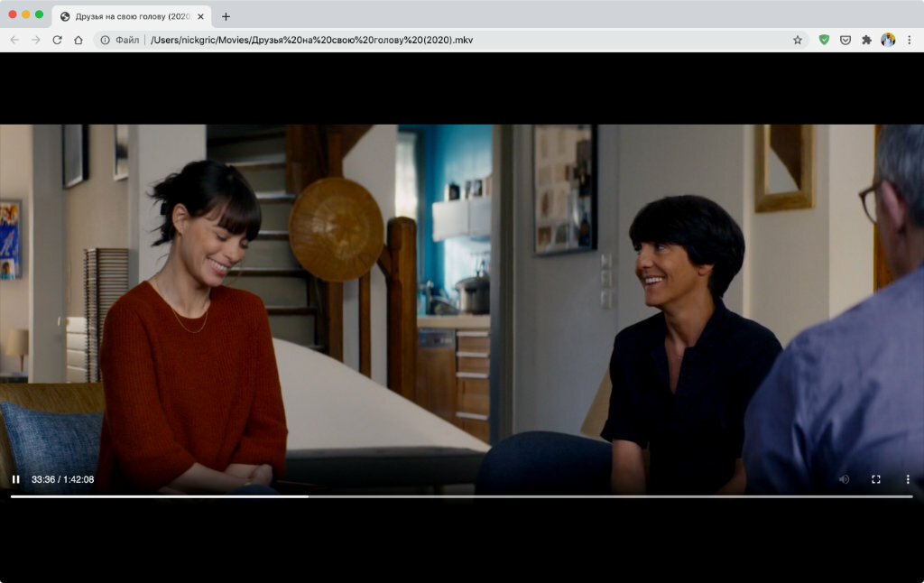Image resolution: width=924 pixels, height=583 pixels.
Task: Open the Extensions puzzle menu
Action: point(866,40)
